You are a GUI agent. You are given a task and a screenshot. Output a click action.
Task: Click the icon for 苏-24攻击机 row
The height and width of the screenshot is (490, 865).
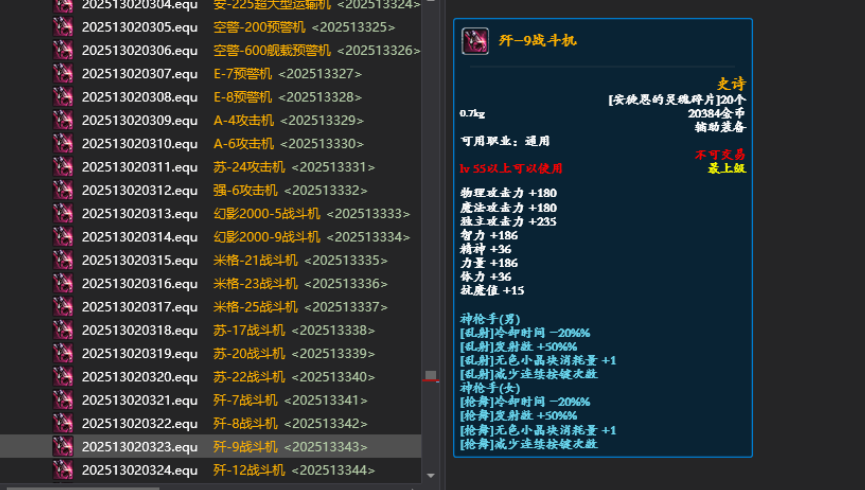point(63,167)
